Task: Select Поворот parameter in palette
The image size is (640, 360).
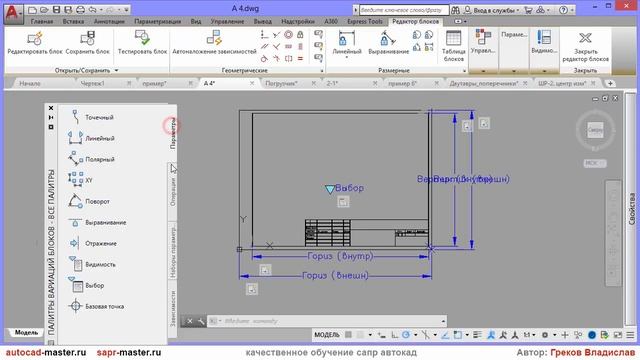Action: click(x=89, y=201)
